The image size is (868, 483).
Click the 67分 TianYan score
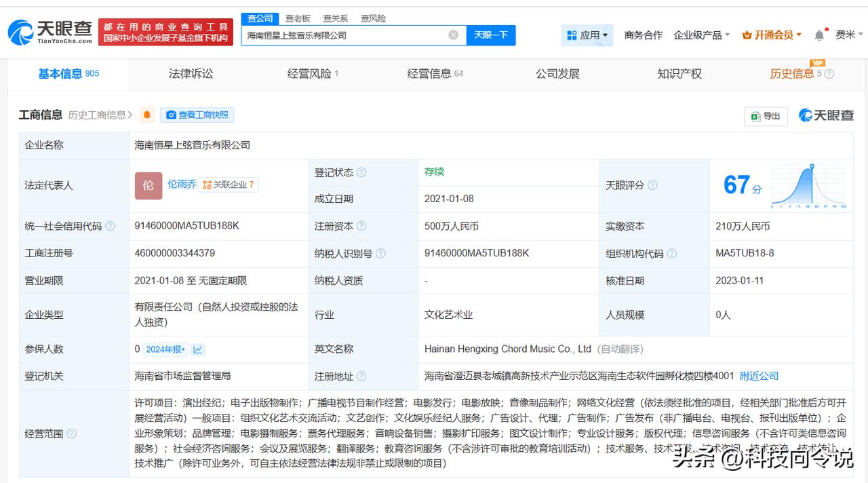coord(743,185)
